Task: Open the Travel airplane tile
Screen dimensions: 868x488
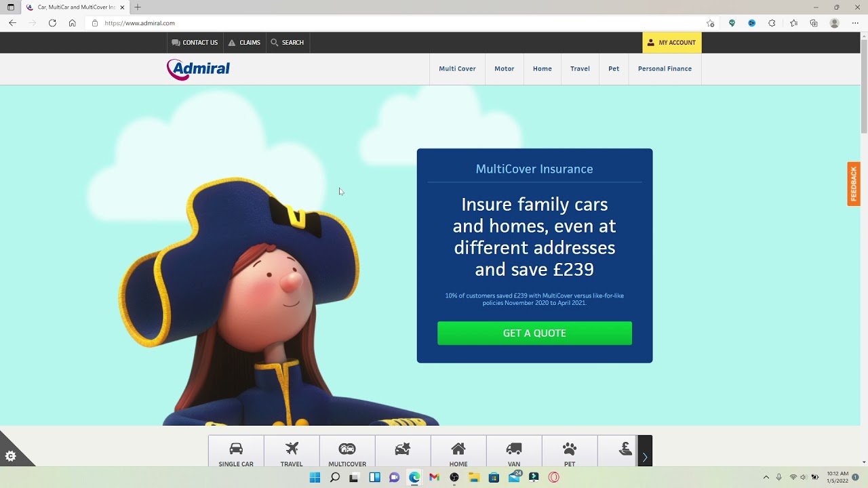Action: (x=292, y=451)
